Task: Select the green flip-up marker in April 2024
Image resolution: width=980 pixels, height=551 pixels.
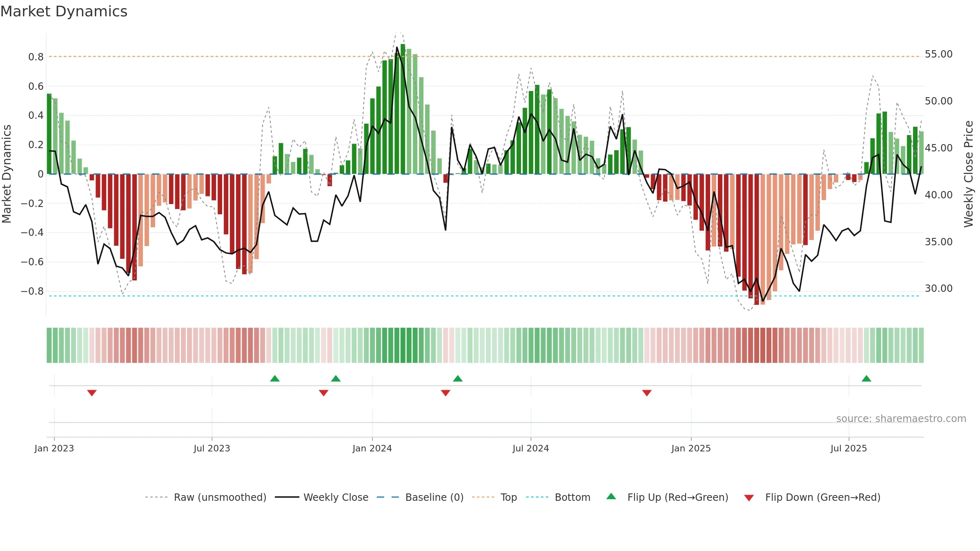Action: point(458,378)
